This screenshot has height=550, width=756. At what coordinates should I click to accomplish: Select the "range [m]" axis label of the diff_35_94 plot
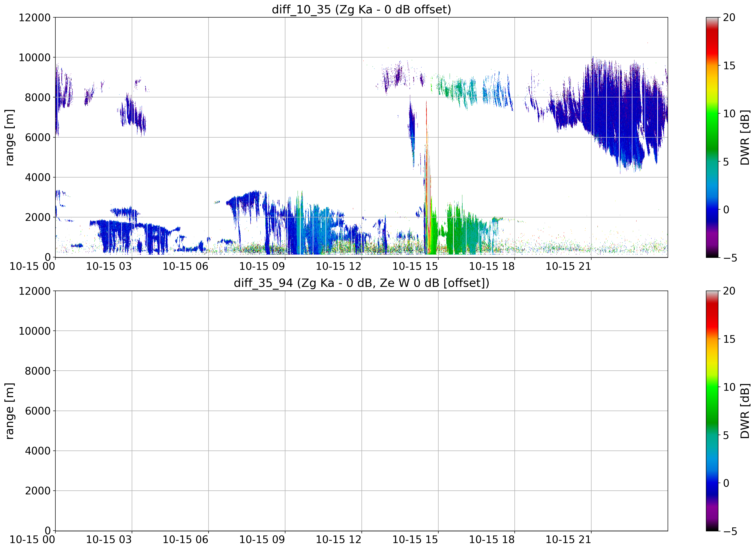tap(10, 411)
